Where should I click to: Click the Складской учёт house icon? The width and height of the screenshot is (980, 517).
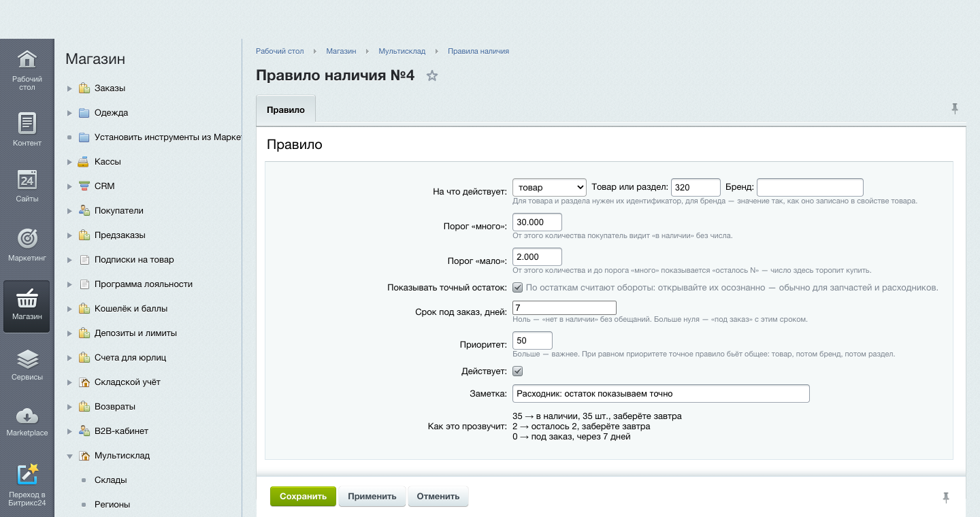84,382
